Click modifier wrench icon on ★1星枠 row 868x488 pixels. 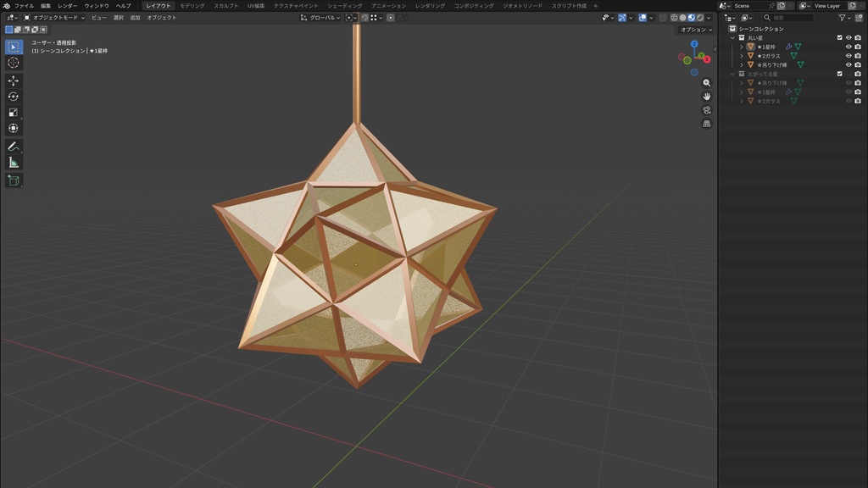pos(789,47)
